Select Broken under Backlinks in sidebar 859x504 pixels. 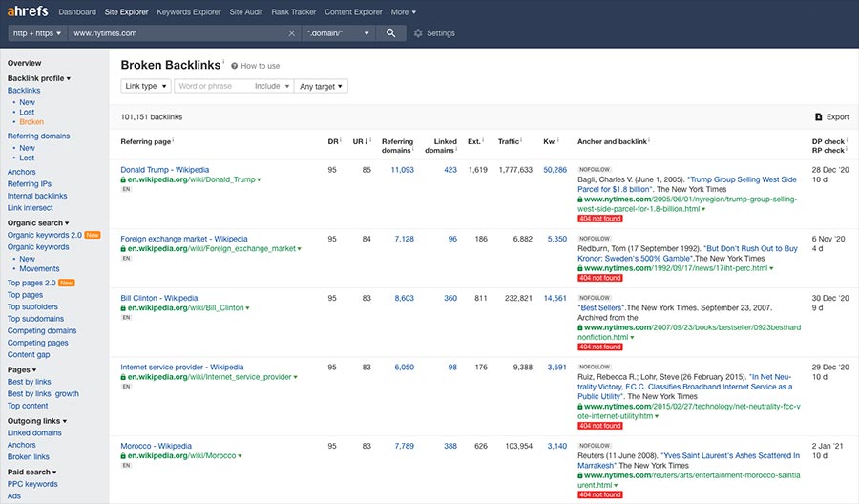[x=31, y=121]
